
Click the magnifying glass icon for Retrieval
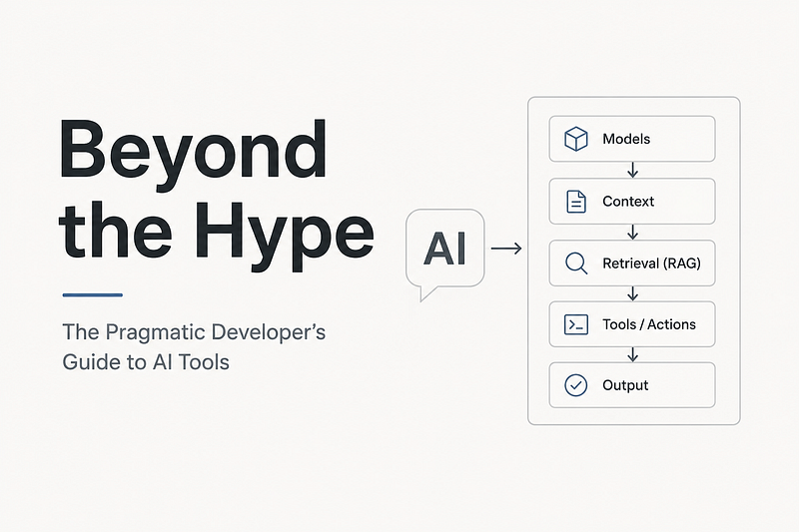pos(576,264)
